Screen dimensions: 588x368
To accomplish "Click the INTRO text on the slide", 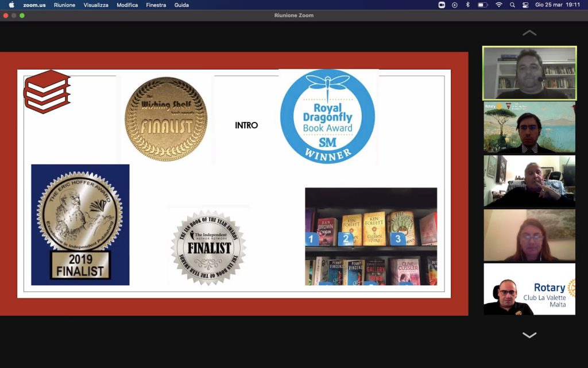I will [246, 125].
